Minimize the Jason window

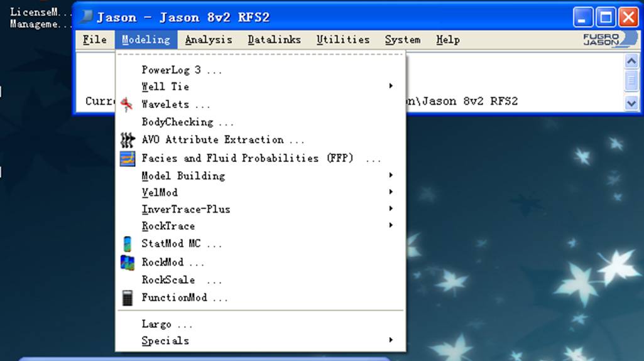[x=582, y=17]
